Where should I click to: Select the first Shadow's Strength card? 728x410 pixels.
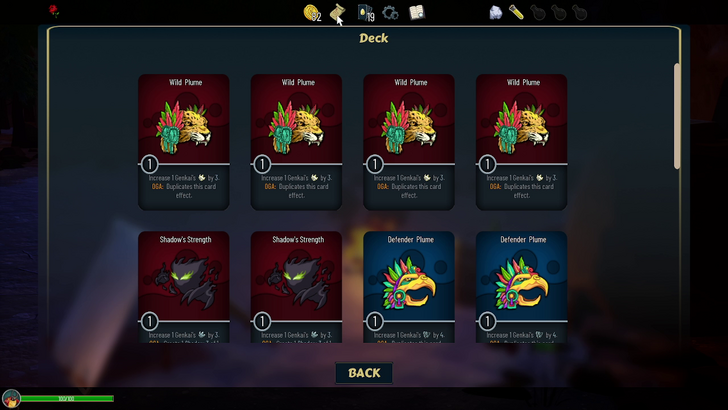tap(184, 287)
